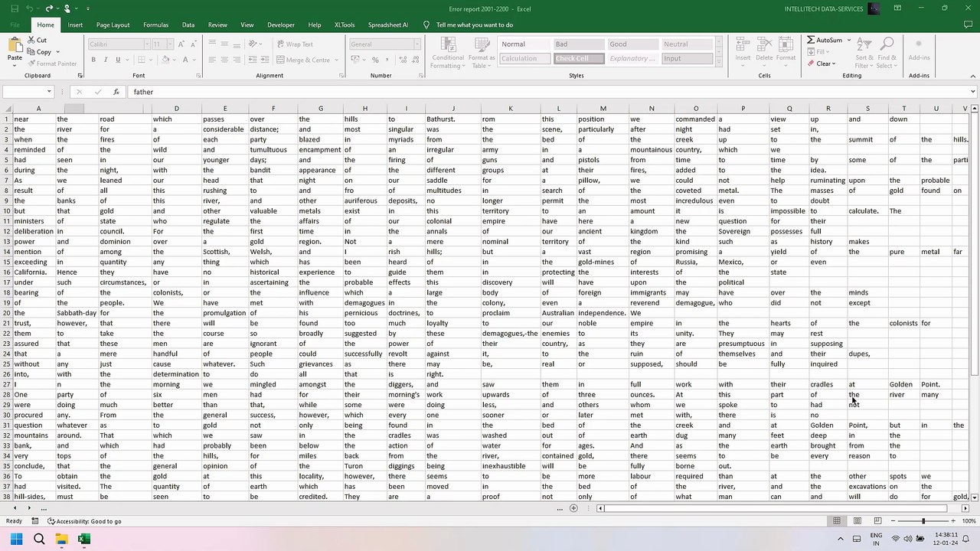This screenshot has height=551, width=980.
Task: Apply the Bad cell style
Action: click(578, 44)
